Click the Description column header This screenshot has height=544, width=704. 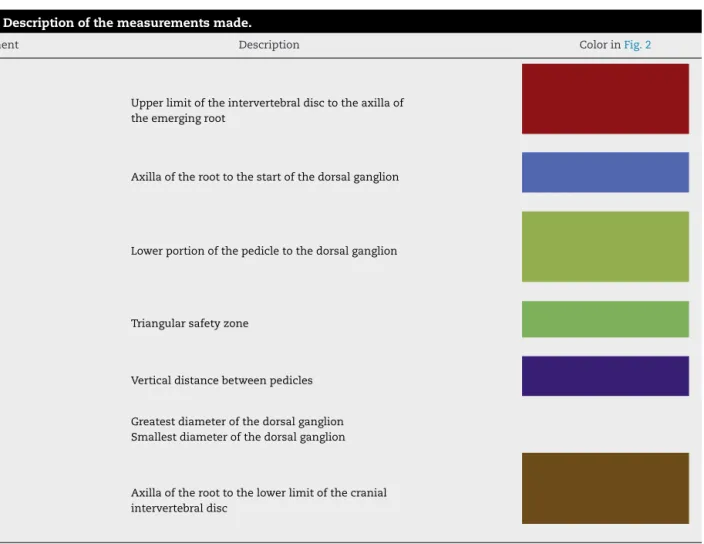[269, 45]
